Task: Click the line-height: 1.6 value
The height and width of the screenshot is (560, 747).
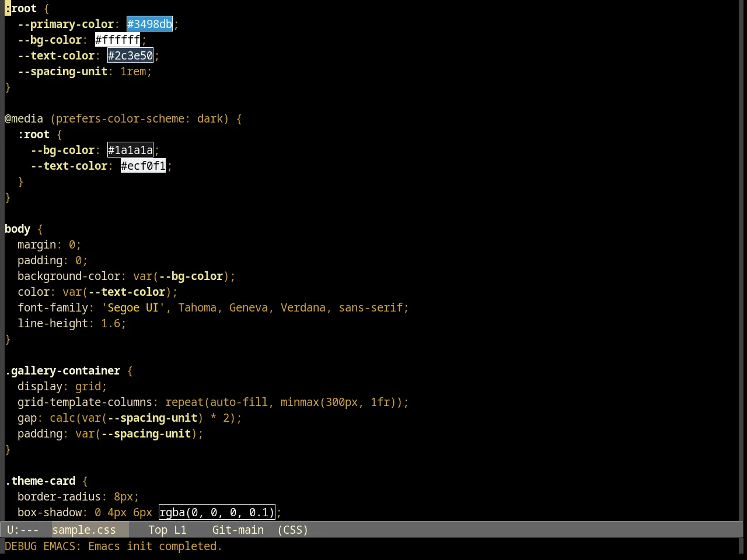Action: [x=111, y=323]
